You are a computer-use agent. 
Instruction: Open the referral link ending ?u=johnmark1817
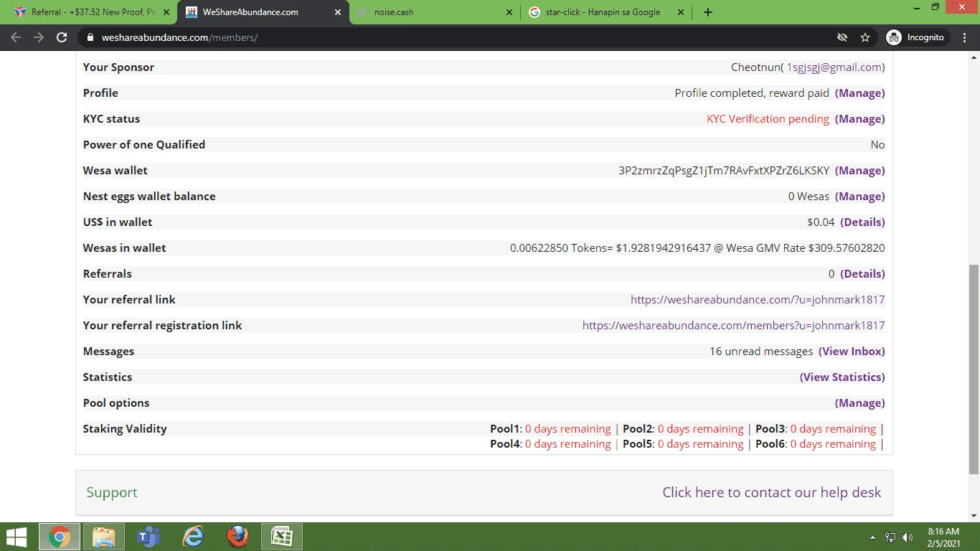758,299
